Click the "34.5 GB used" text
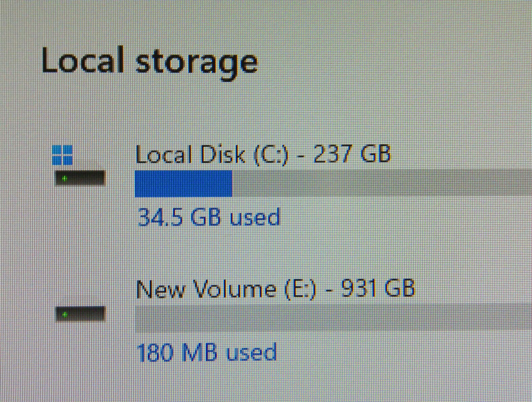This screenshot has width=532, height=402. (208, 217)
